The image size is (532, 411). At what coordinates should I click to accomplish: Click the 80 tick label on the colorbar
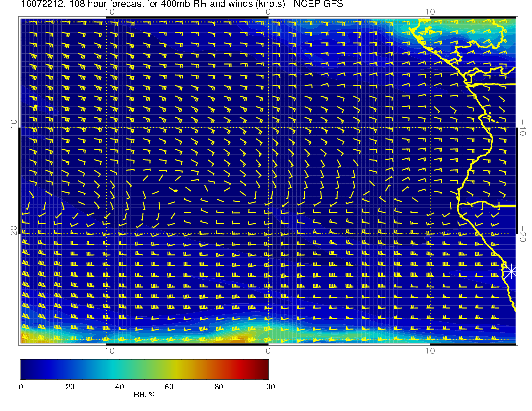(219, 386)
